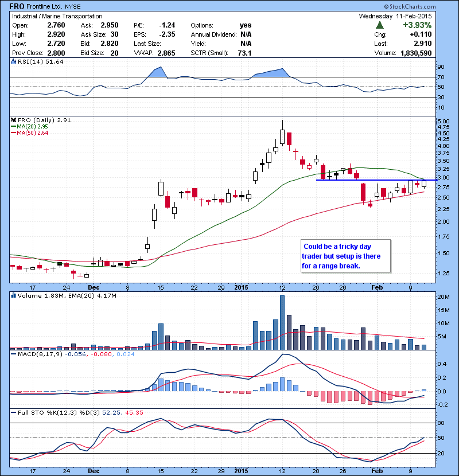Click the MACD(8,17,9) indicator label

pyautogui.click(x=40, y=354)
